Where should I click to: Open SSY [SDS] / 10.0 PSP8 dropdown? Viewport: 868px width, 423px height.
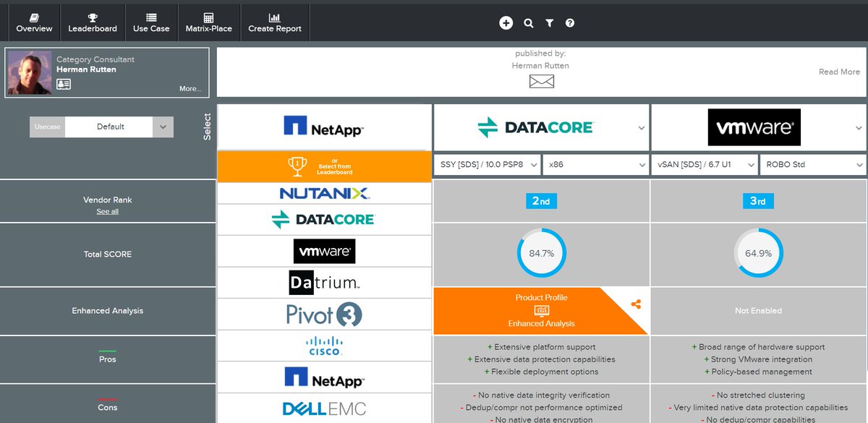click(x=488, y=165)
